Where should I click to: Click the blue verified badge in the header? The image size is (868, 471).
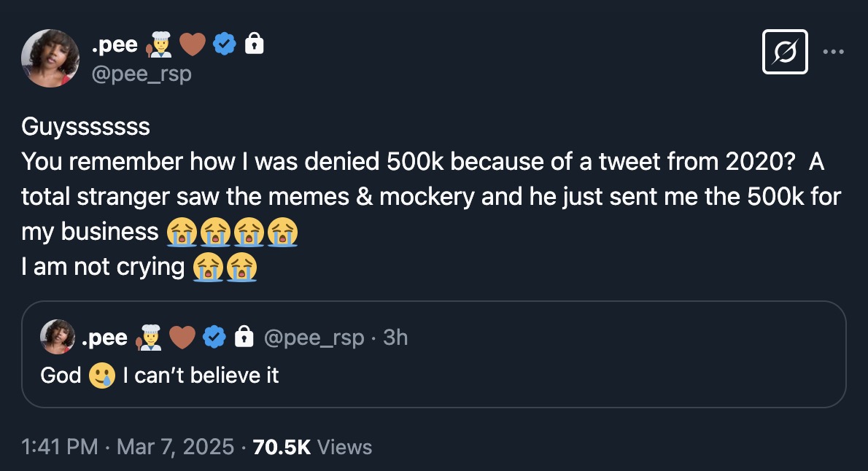[x=223, y=45]
